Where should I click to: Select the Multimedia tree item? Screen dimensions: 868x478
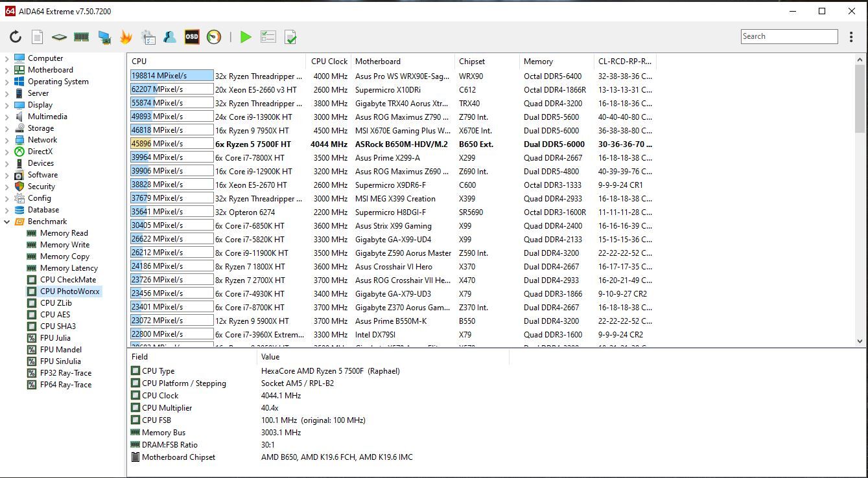click(47, 117)
